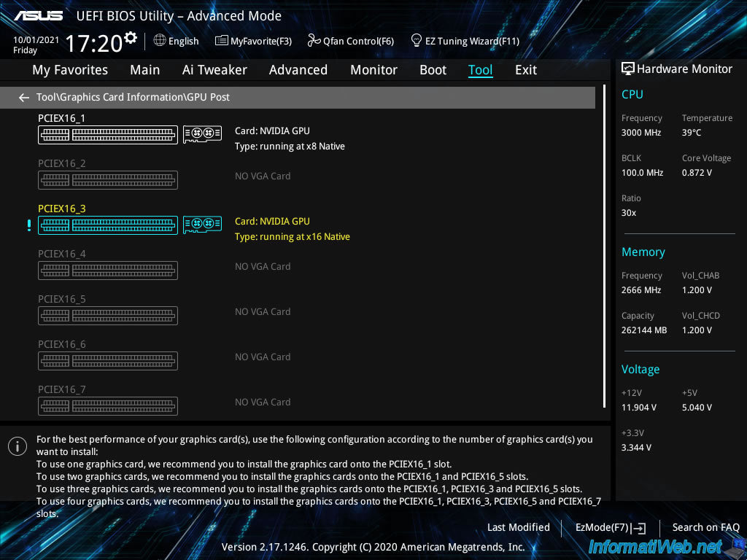
Task: Switch to the Monitor tab
Action: (373, 70)
